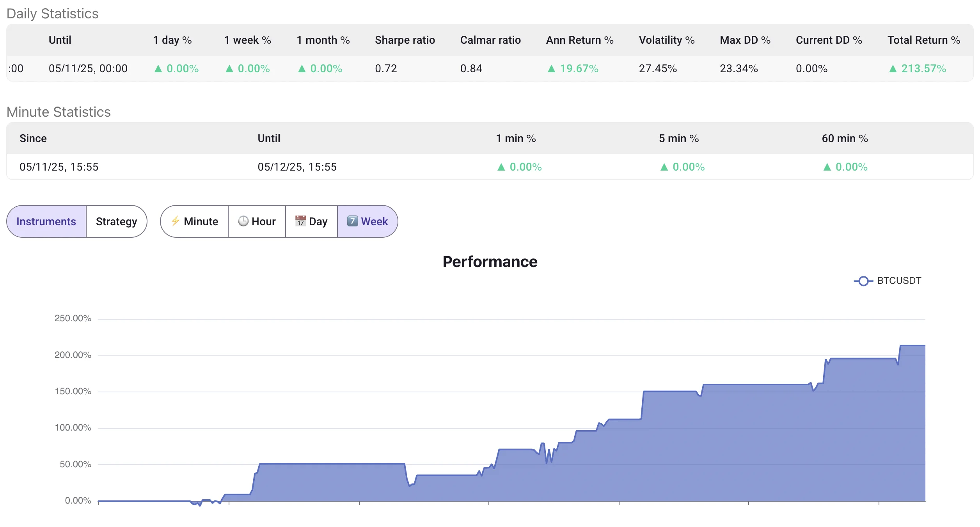Viewport: 980px width, 527px height.
Task: Click the 05/11/25, 00:00 date cell
Action: (88, 68)
